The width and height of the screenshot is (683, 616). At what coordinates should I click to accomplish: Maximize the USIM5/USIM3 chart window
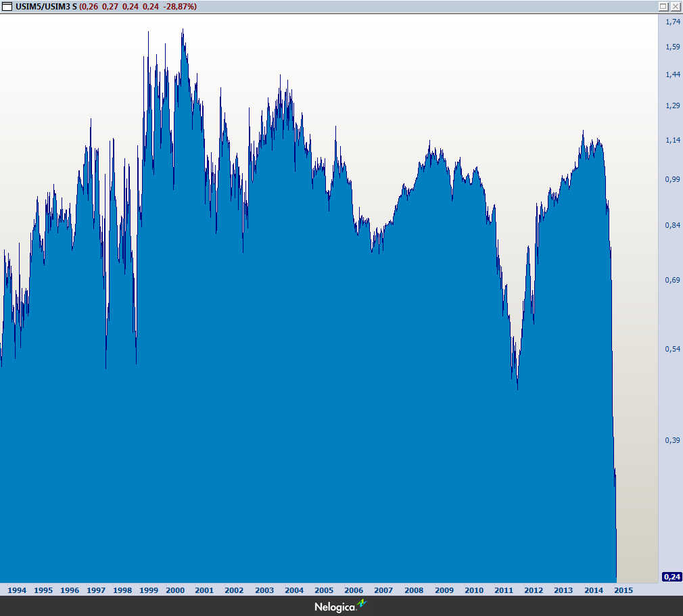click(x=663, y=6)
